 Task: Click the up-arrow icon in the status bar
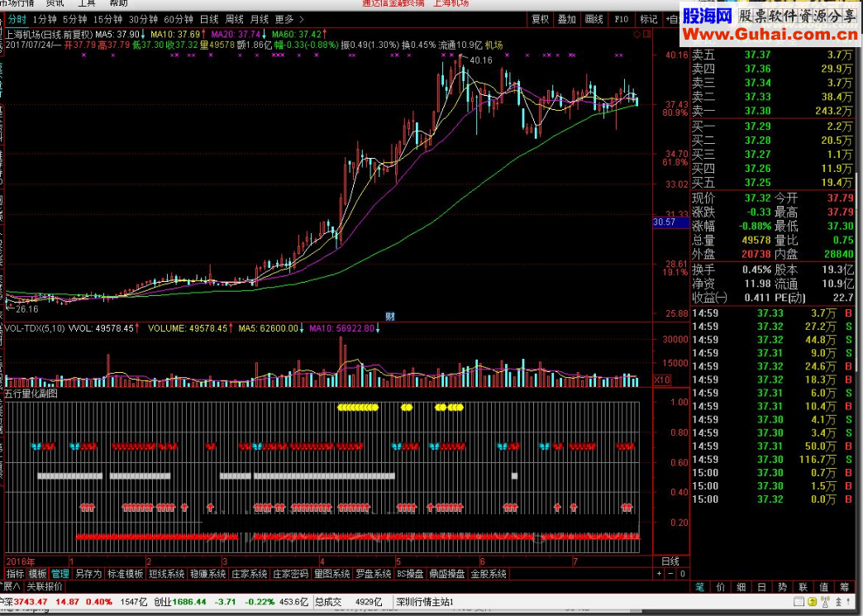839,602
